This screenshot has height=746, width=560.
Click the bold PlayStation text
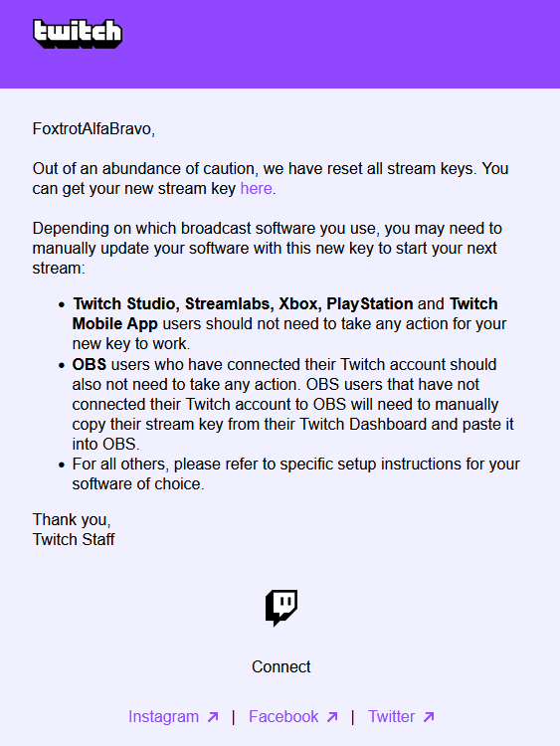click(x=370, y=303)
